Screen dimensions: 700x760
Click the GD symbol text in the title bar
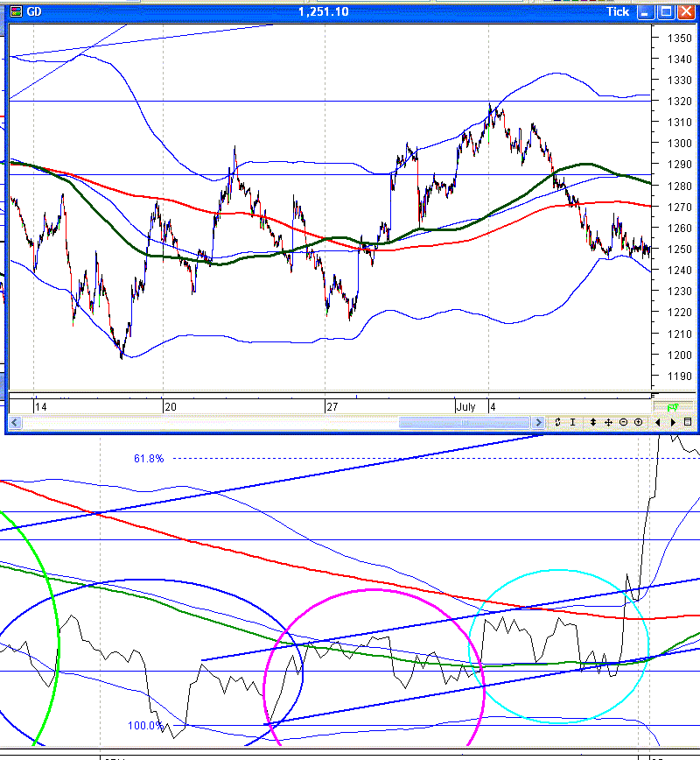34,12
